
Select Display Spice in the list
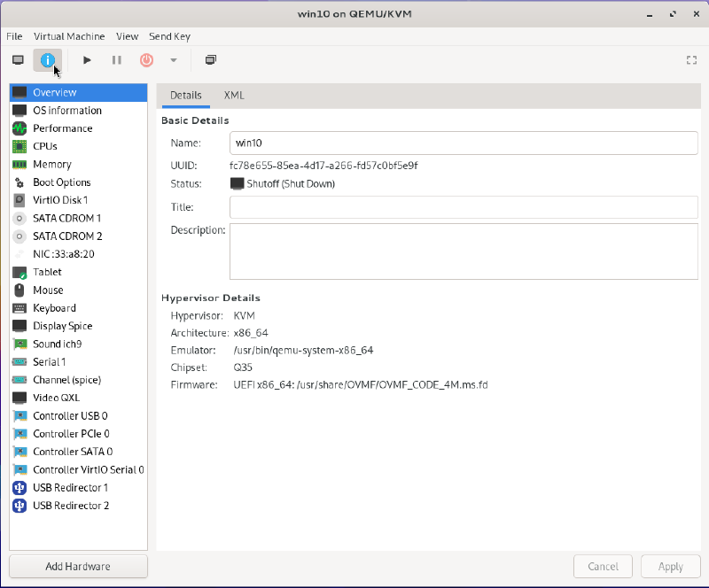pyautogui.click(x=78, y=326)
